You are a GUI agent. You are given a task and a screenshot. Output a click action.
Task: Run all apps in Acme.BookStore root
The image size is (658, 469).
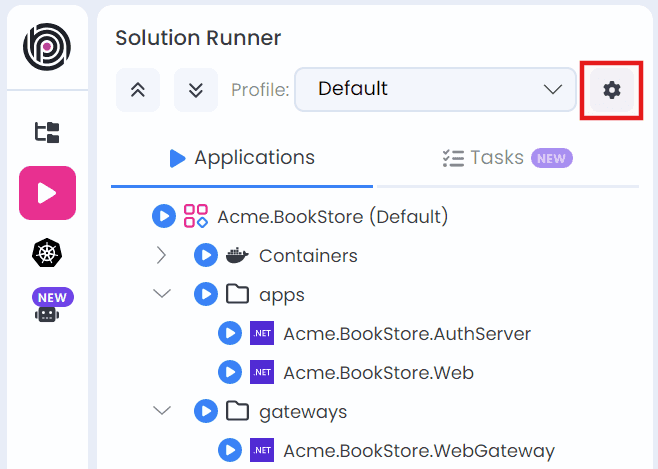pos(164,216)
